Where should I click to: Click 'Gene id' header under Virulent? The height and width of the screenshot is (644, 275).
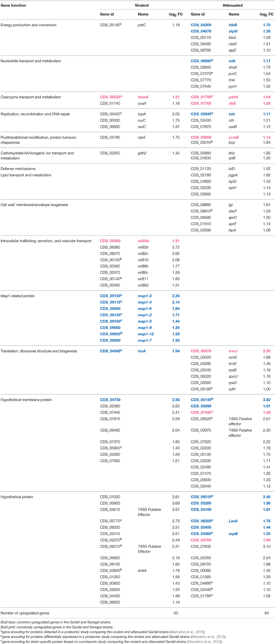[x=107, y=14]
